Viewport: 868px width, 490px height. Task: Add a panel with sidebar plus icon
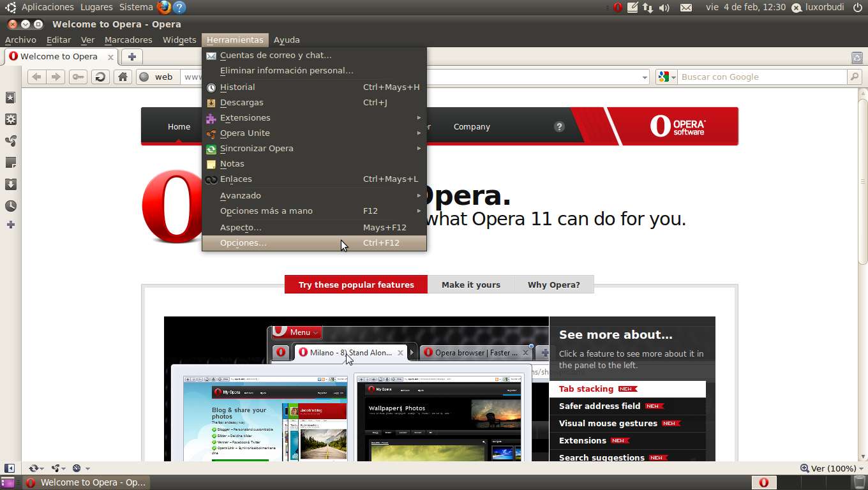10,225
